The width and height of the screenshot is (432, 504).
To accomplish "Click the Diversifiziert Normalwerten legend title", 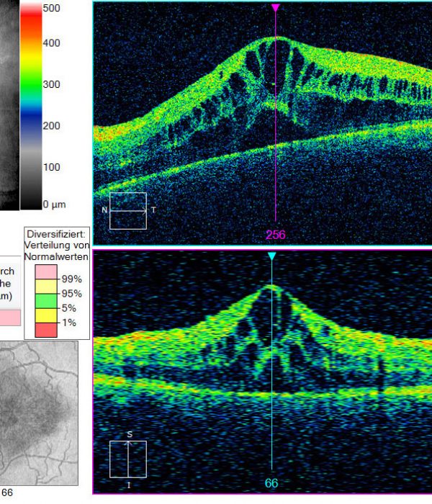I will 57,246.
